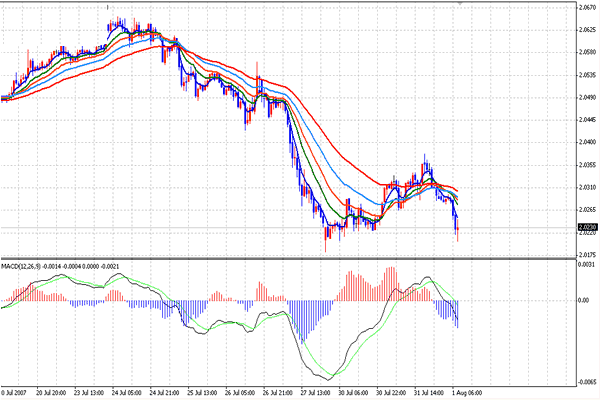Click the 27 Jul 13:00 time label
Image resolution: width=600 pixels, height=400 pixels.
[316, 393]
